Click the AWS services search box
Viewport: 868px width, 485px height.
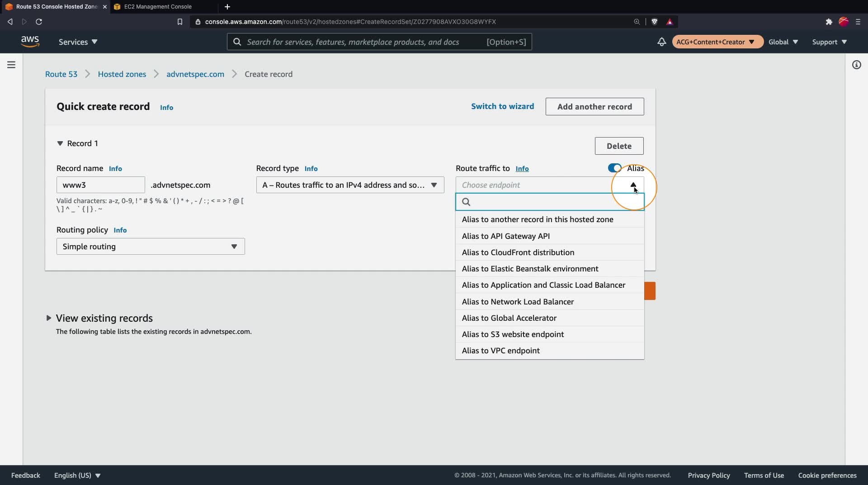point(379,42)
